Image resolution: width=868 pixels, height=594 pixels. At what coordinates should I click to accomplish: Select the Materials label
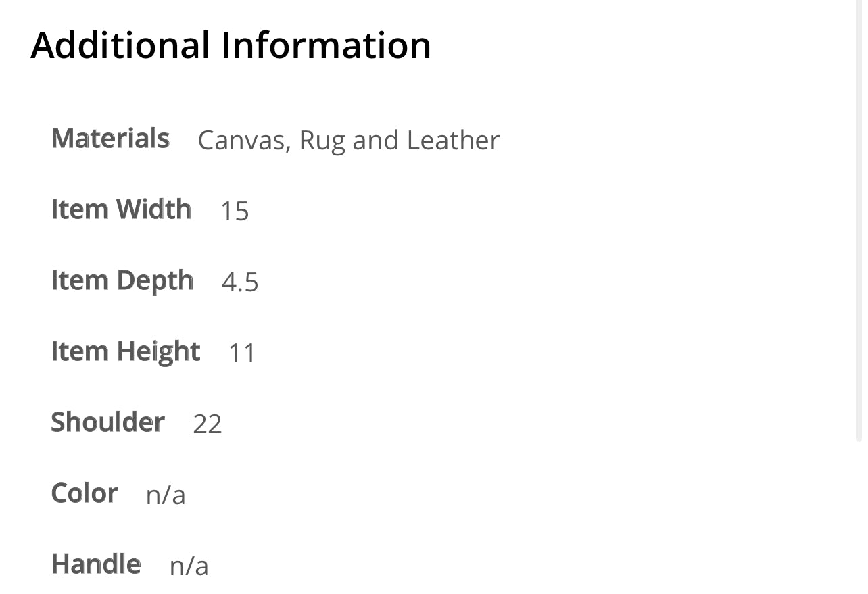tap(110, 139)
